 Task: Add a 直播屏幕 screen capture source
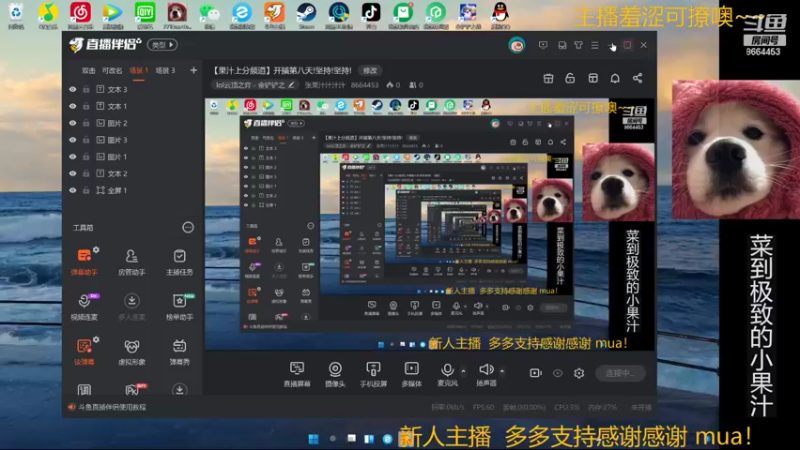coord(297,374)
